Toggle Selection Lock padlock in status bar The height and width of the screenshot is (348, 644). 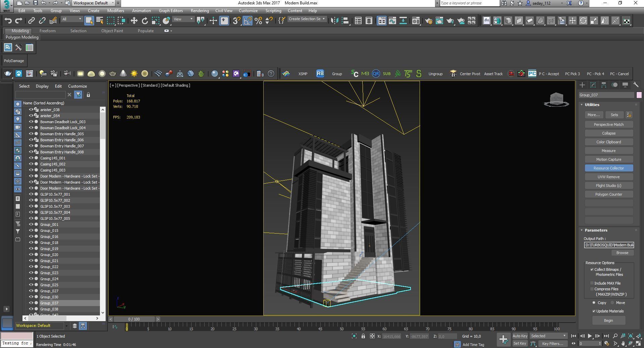pos(363,336)
